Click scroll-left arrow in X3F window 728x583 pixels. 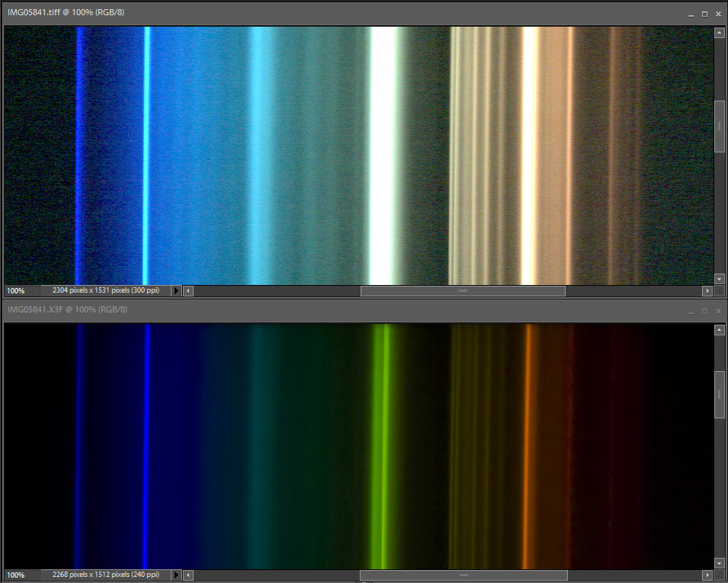[x=188, y=575]
